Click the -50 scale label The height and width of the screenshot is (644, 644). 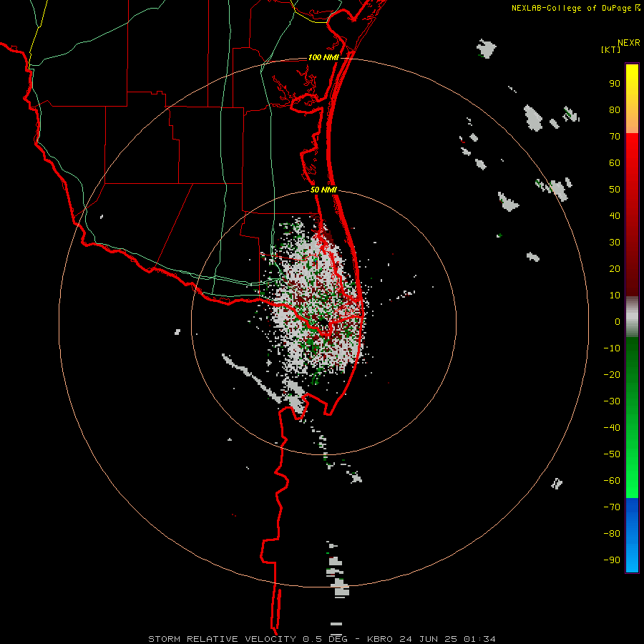click(612, 454)
